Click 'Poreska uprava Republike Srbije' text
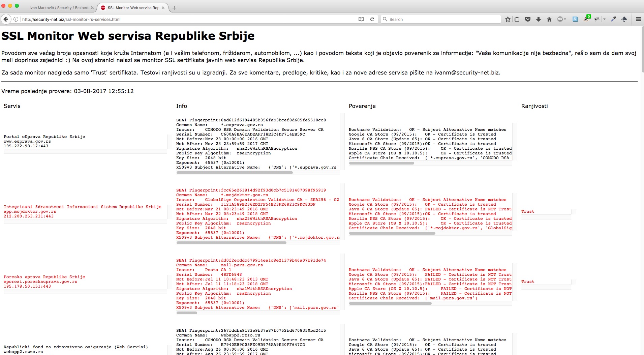 pos(44,277)
